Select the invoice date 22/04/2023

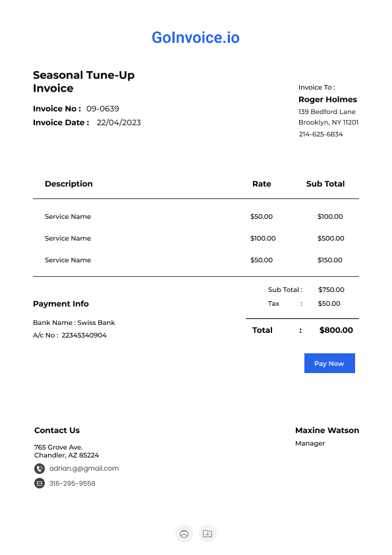point(119,123)
